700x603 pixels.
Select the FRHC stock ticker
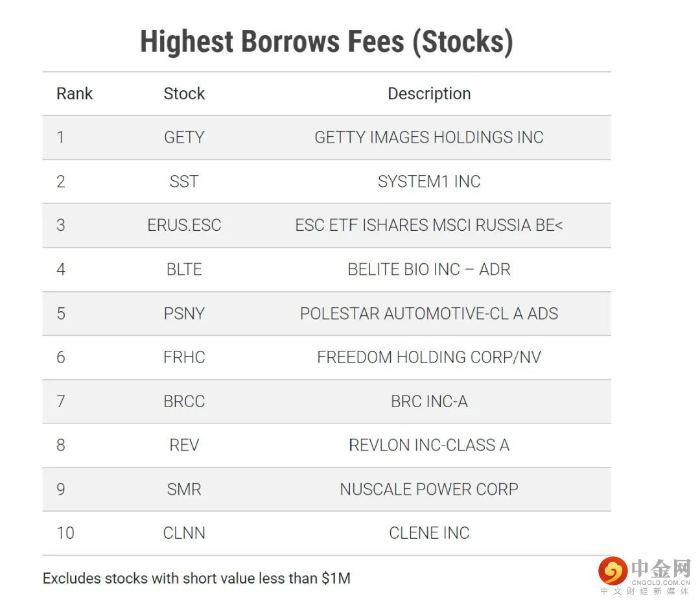click(x=184, y=357)
